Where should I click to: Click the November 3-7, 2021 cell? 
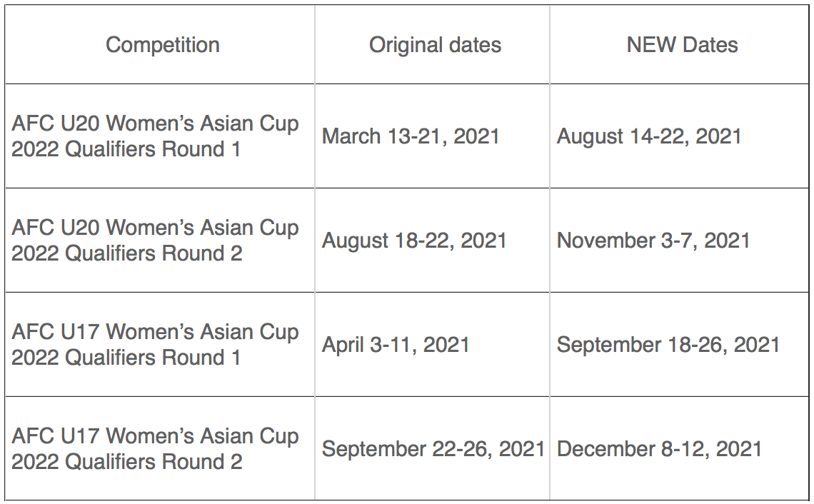click(679, 241)
